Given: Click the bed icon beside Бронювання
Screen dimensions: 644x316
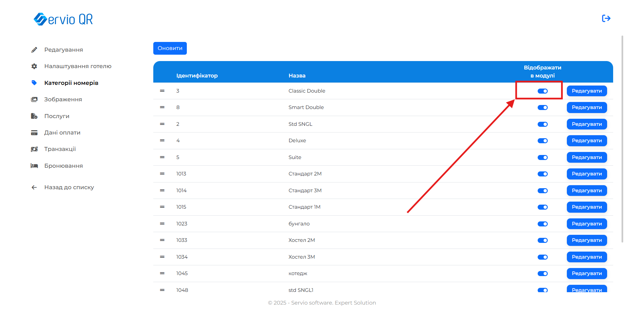Looking at the screenshot, I should pos(34,166).
